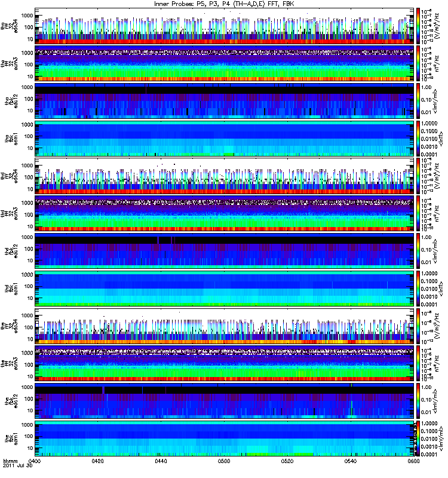
Task: Select the tha fff 32 scm3 axis label
Action: [10, 63]
